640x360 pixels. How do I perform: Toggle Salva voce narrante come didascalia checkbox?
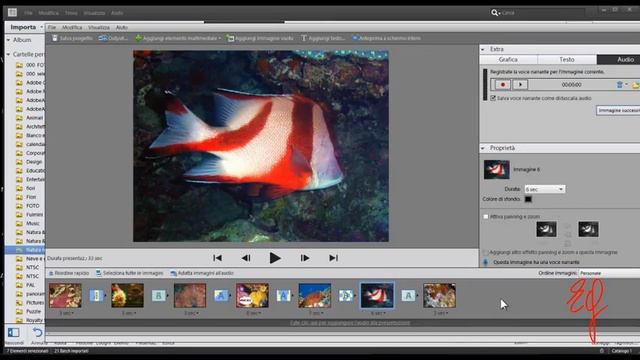click(x=493, y=98)
